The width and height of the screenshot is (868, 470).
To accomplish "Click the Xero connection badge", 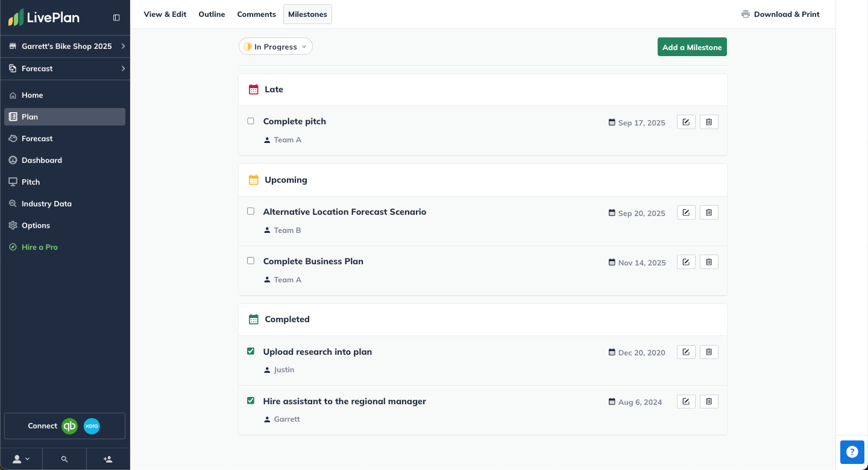I will click(91, 426).
